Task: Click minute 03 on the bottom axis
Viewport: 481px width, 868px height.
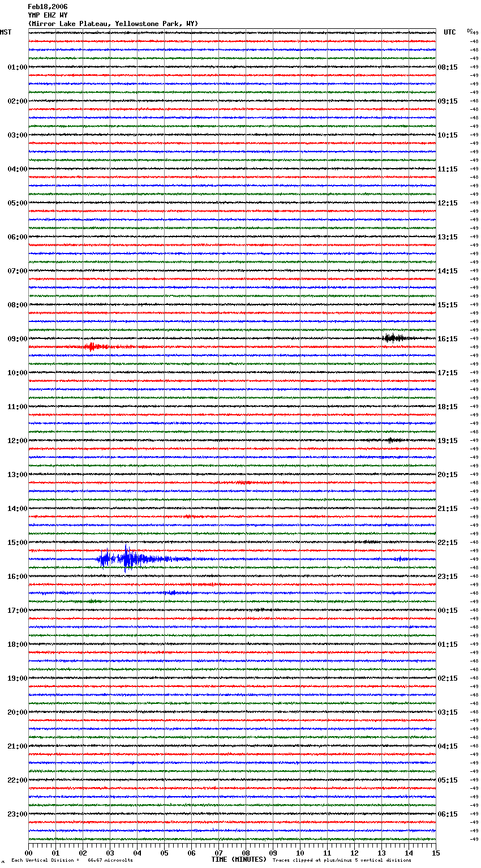Action: click(110, 853)
